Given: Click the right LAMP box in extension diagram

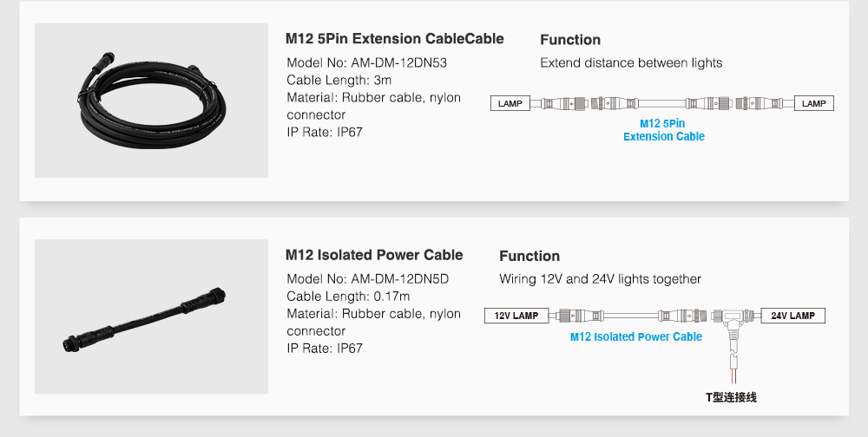Looking at the screenshot, I should coord(814,103).
